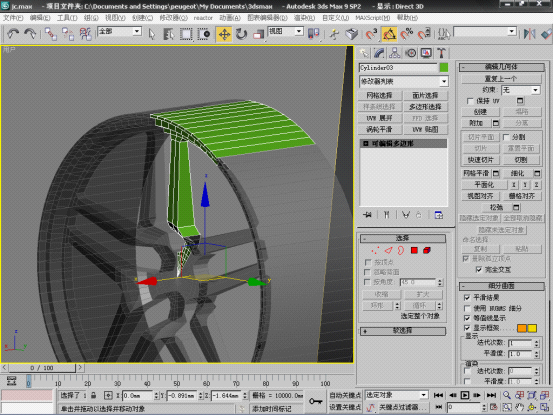
Task: Open the Utilities hammer panel tab
Action: click(441, 53)
